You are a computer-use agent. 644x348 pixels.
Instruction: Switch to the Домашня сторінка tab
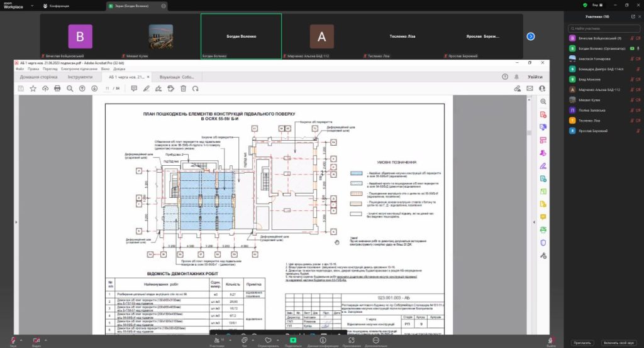38,77
